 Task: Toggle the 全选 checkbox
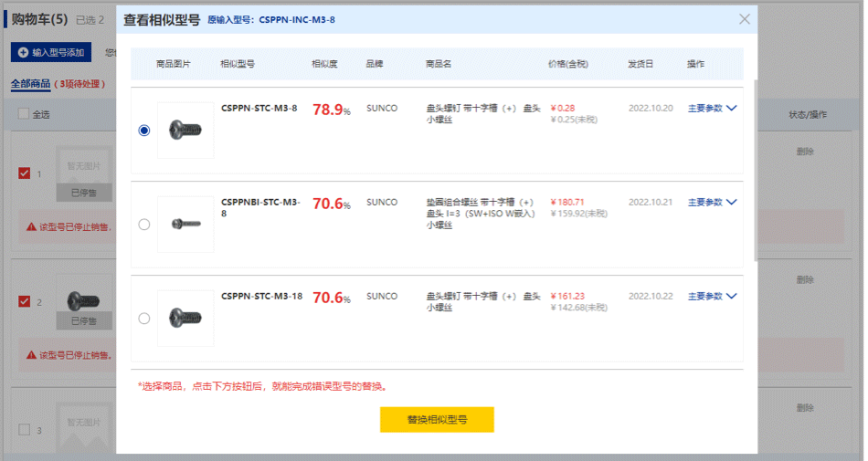pyautogui.click(x=24, y=114)
